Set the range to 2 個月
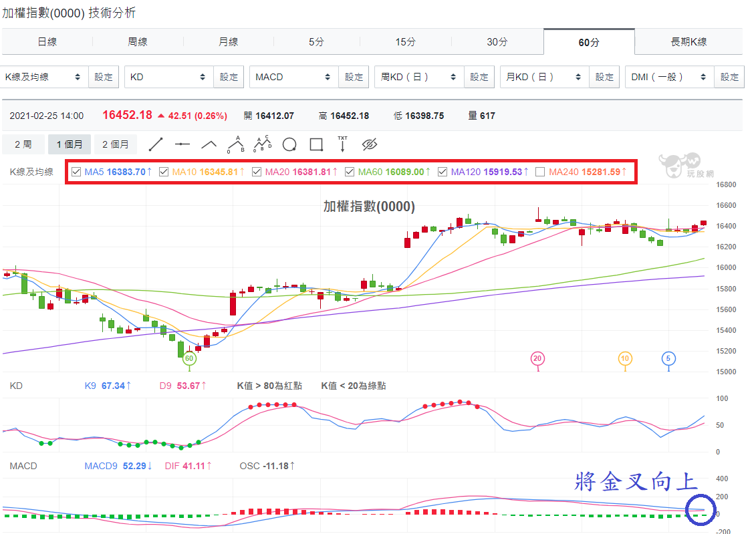 coord(115,144)
